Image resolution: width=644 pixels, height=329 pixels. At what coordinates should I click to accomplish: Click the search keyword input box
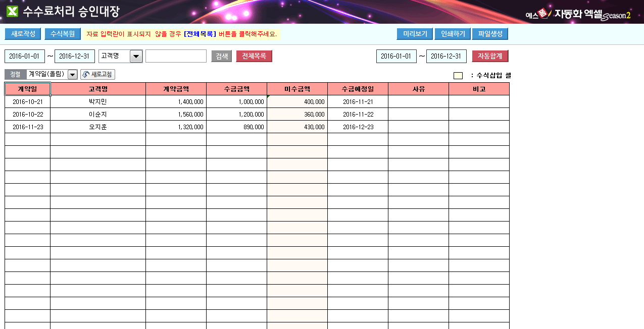[176, 56]
